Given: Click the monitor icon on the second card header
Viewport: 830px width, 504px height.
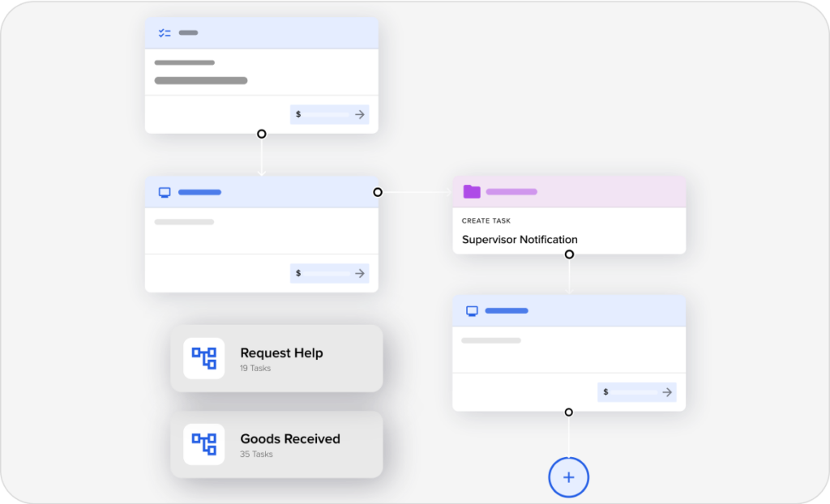Looking at the screenshot, I should (165, 192).
